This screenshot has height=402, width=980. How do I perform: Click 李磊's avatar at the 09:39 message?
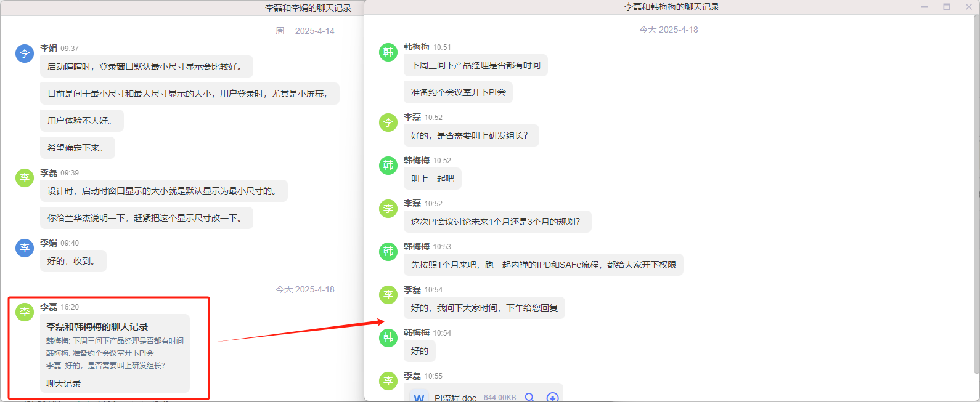pyautogui.click(x=25, y=178)
